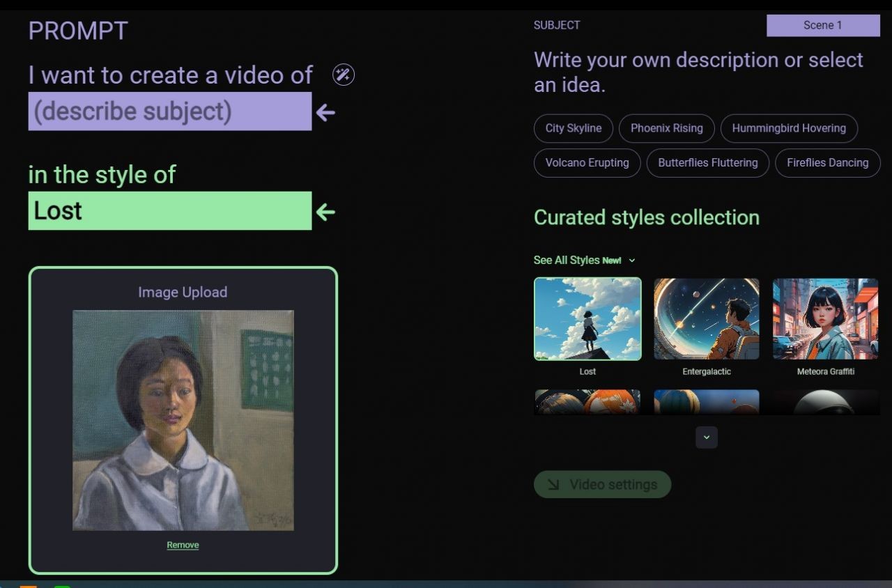Click the purple arrow beside subject field

325,112
